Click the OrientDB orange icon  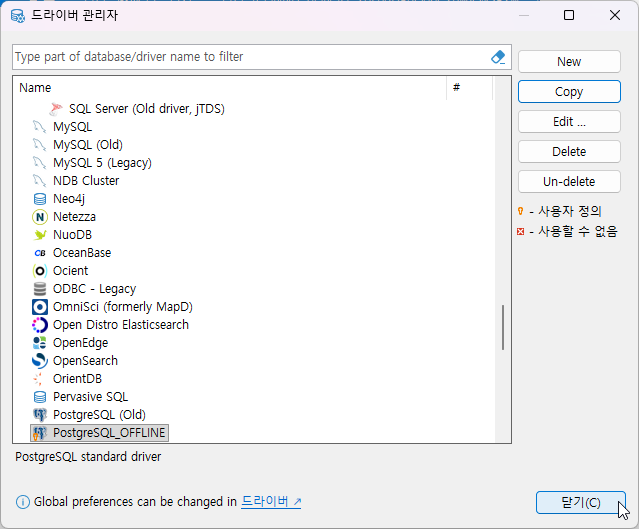40,379
